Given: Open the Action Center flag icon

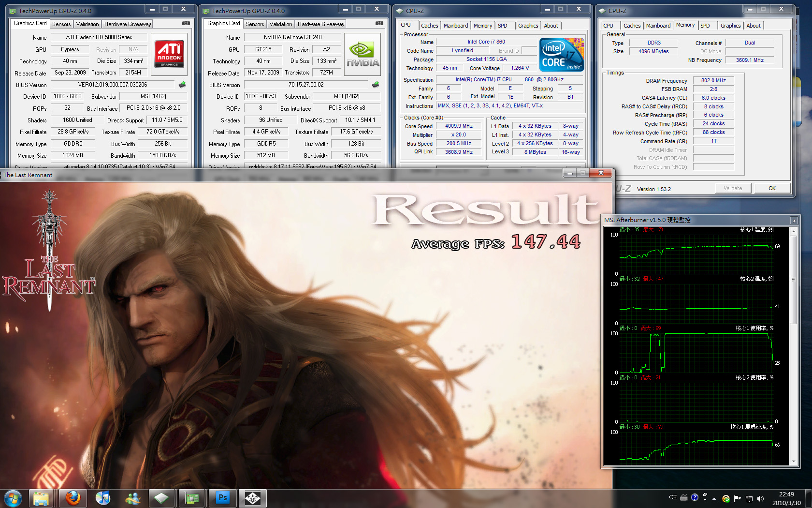Looking at the screenshot, I should click(737, 498).
